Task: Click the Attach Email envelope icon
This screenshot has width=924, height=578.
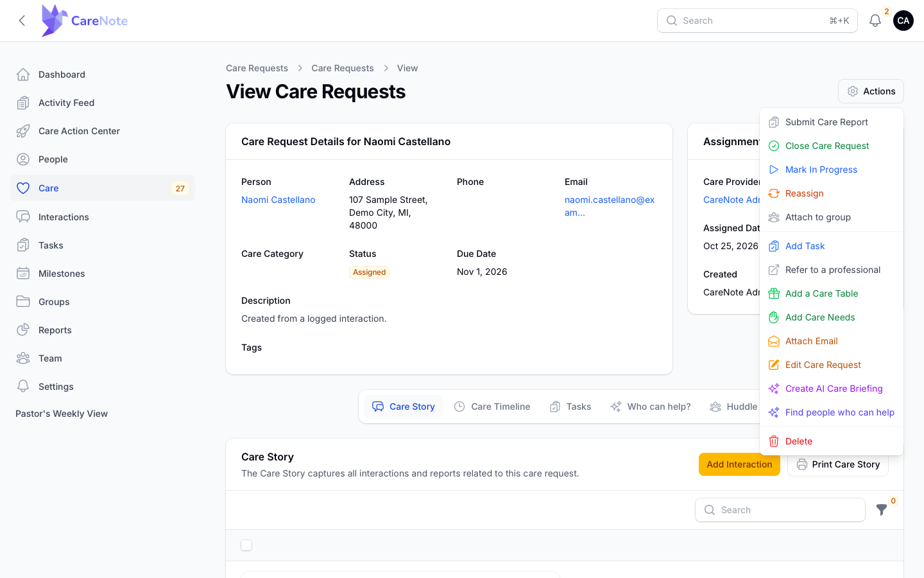Action: click(x=774, y=341)
